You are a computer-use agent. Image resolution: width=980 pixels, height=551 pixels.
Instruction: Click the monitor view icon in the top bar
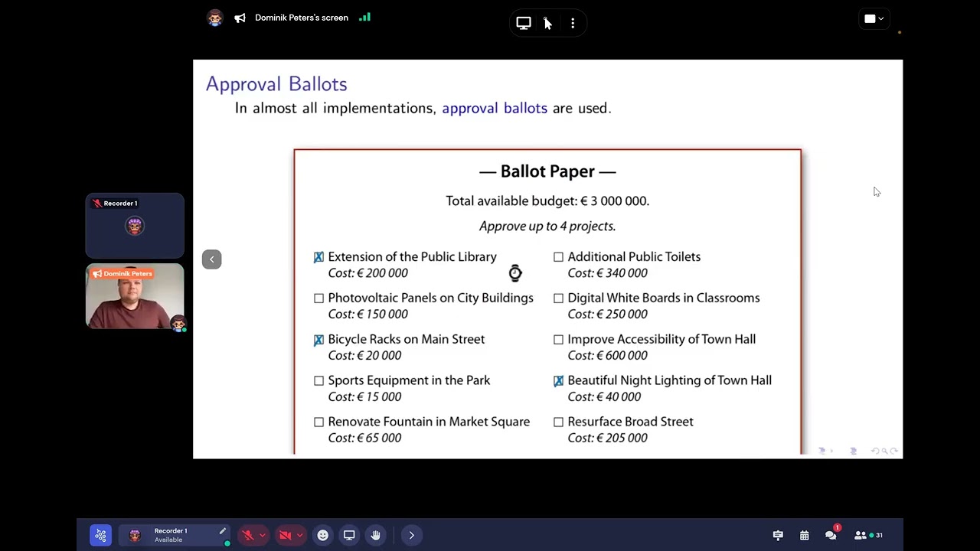tap(524, 23)
